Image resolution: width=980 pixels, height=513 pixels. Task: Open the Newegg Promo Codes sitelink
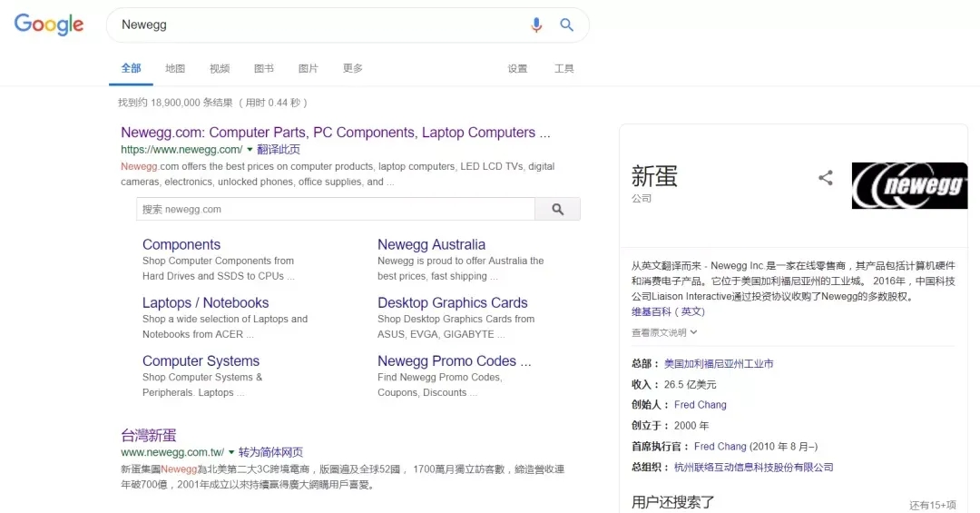455,361
